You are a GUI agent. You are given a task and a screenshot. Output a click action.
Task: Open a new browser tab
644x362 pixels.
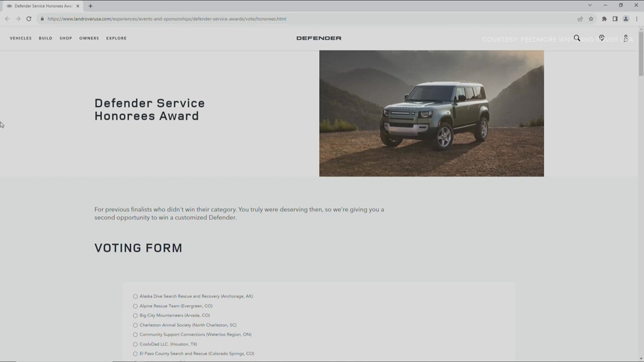pyautogui.click(x=90, y=6)
